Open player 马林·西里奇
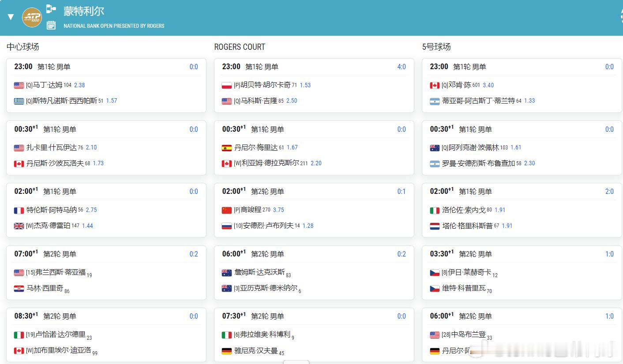 click(x=45, y=289)
